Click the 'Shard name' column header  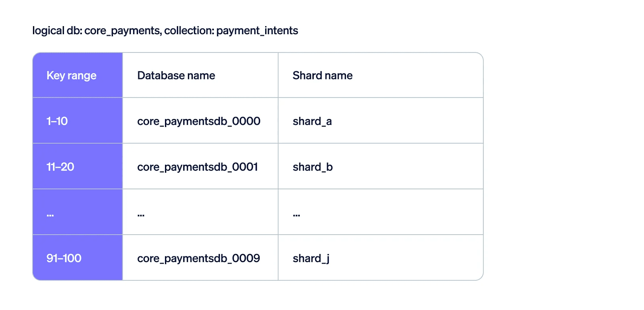click(x=322, y=75)
